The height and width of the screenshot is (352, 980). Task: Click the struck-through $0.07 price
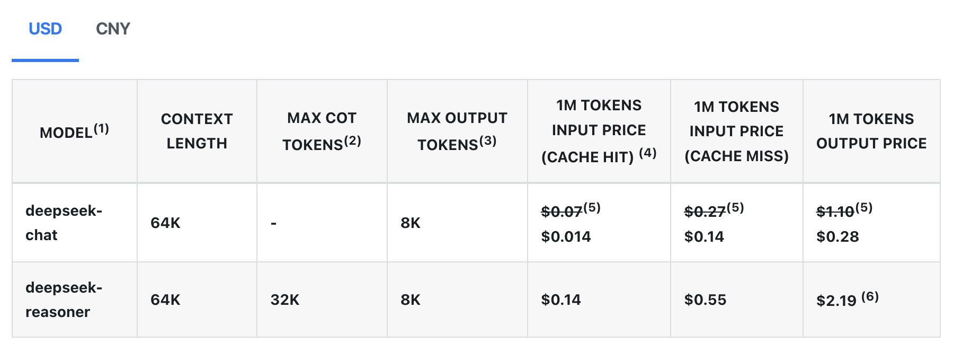tap(562, 212)
